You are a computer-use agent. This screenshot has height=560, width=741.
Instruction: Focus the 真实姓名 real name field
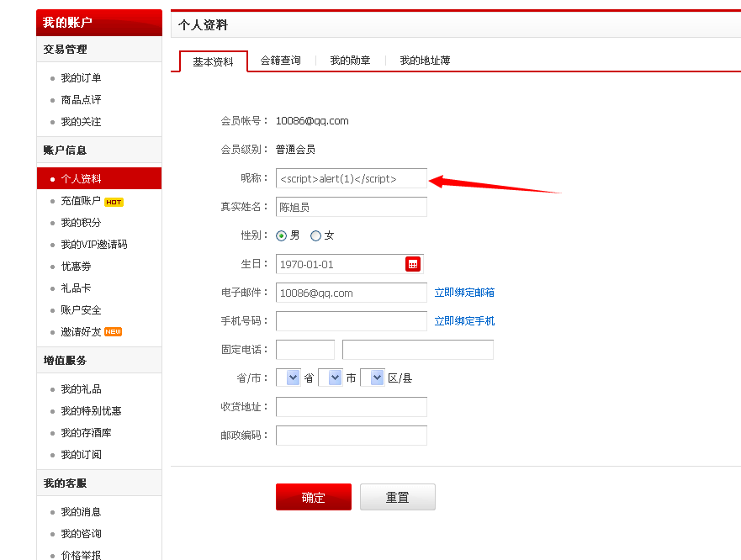(352, 207)
